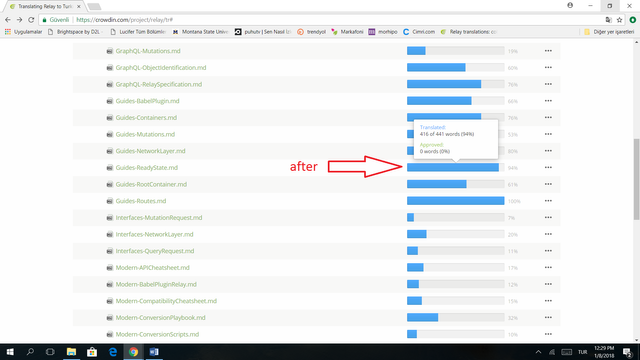Open more options for Guides-Mutations.md
The width and height of the screenshot is (640, 360).
tap(548, 134)
